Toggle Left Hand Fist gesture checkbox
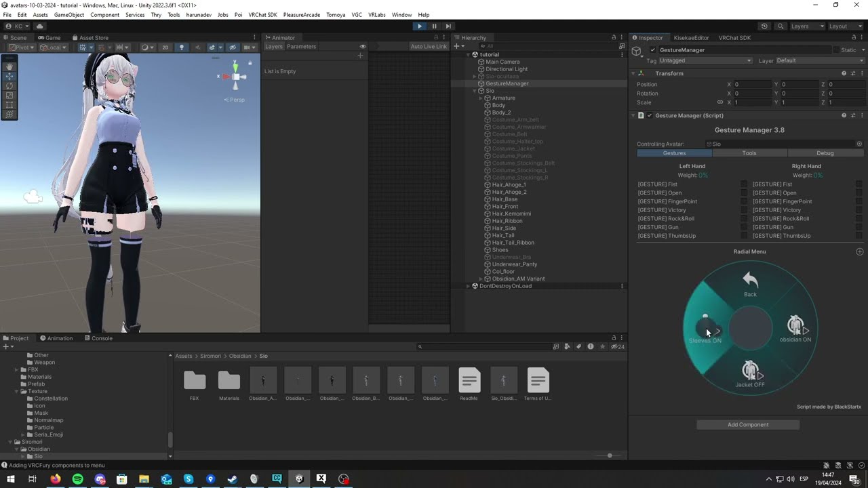Screen dimensions: 868x488 pos(744,184)
